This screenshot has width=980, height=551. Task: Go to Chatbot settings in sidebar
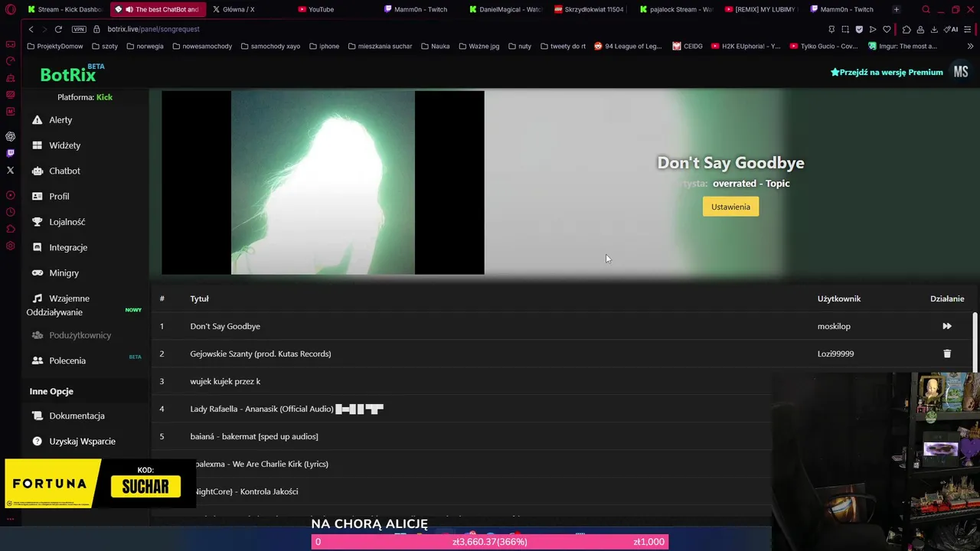(56, 171)
